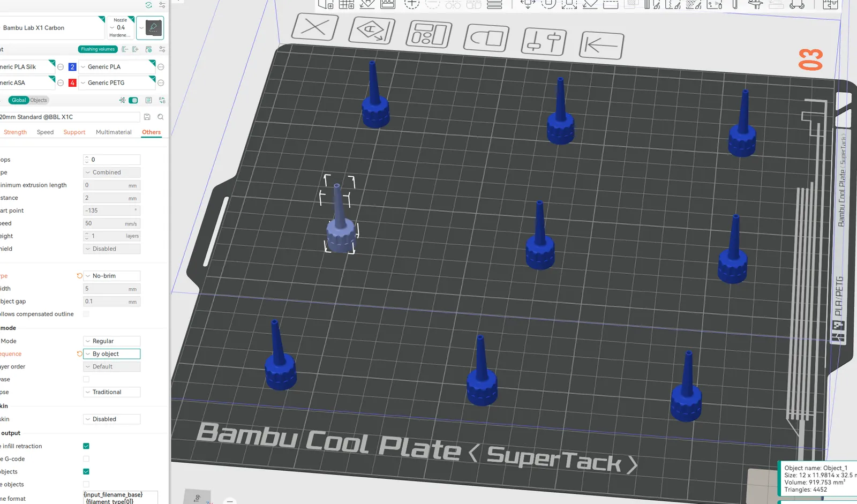Click the blue filament 2 color swatch
This screenshot has width=857, height=504.
[72, 67]
